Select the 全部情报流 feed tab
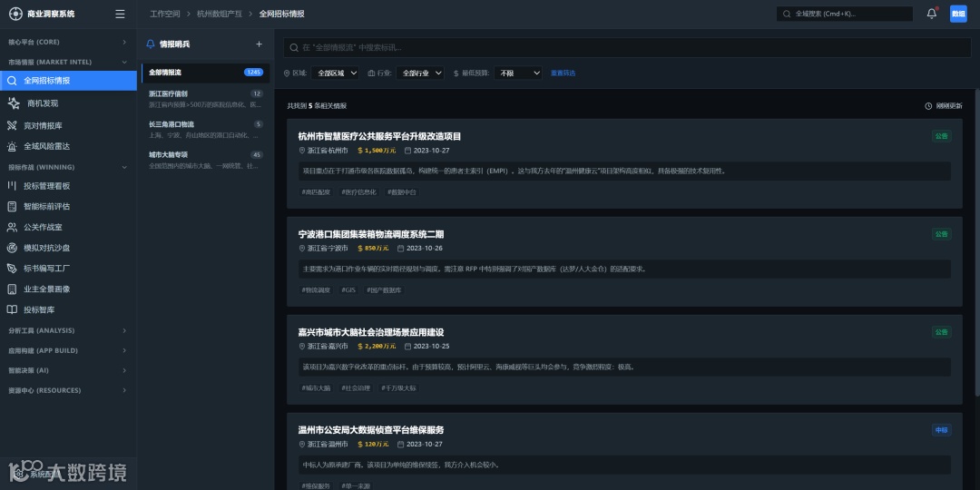This screenshot has height=490, width=980. click(206, 73)
